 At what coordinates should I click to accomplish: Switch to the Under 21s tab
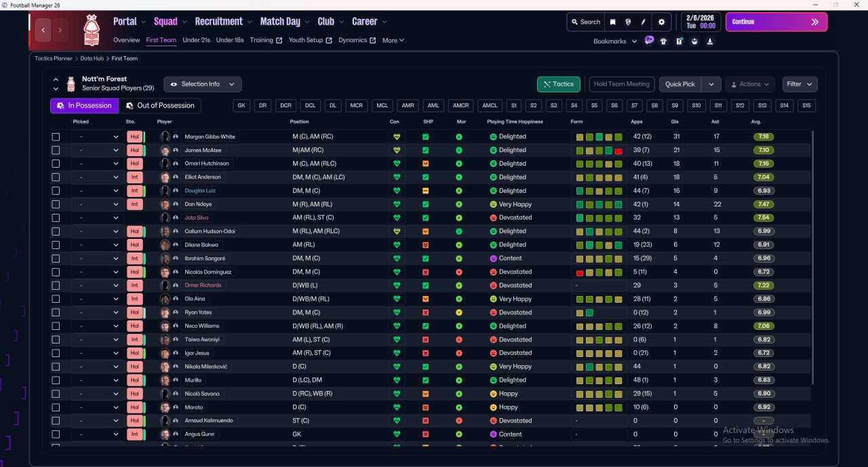[196, 40]
